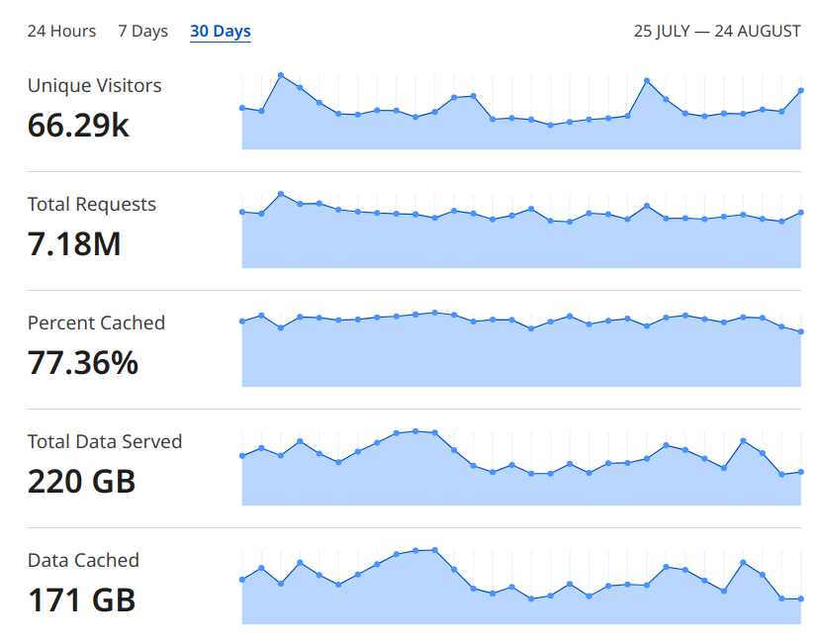Click the last data point on Data Cached chart
This screenshot has height=644, width=814.
coord(801,598)
